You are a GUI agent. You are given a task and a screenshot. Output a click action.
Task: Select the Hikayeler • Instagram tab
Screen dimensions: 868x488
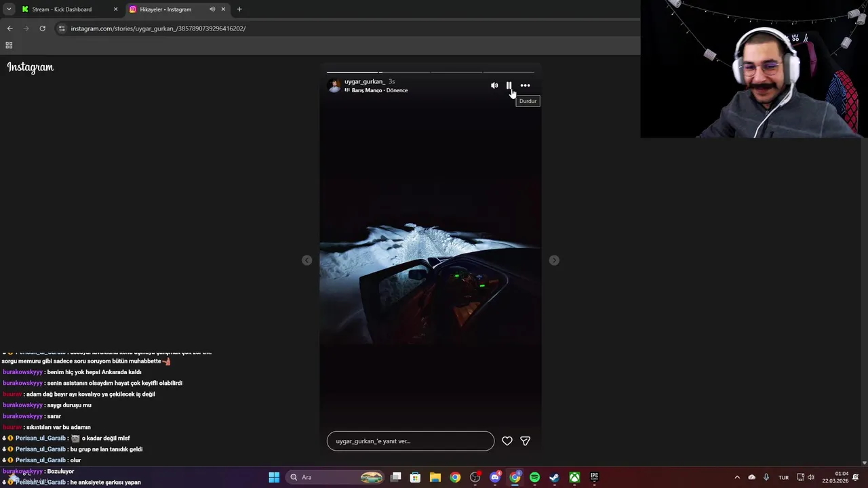[x=165, y=9]
